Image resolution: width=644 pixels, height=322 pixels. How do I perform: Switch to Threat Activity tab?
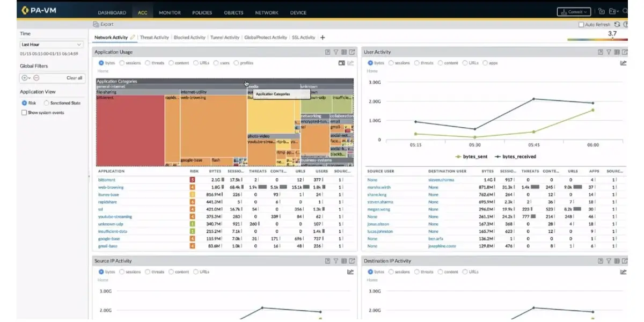click(154, 38)
